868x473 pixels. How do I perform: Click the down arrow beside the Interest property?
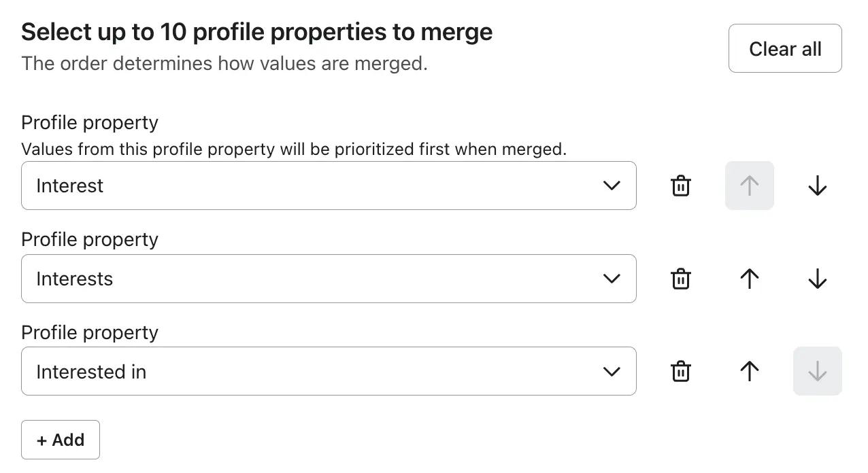point(817,185)
